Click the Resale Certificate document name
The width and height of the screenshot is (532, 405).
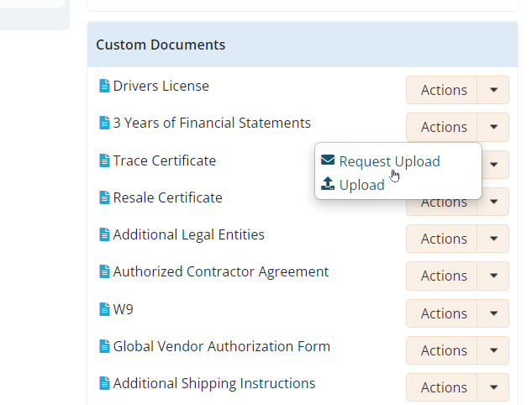tap(167, 197)
